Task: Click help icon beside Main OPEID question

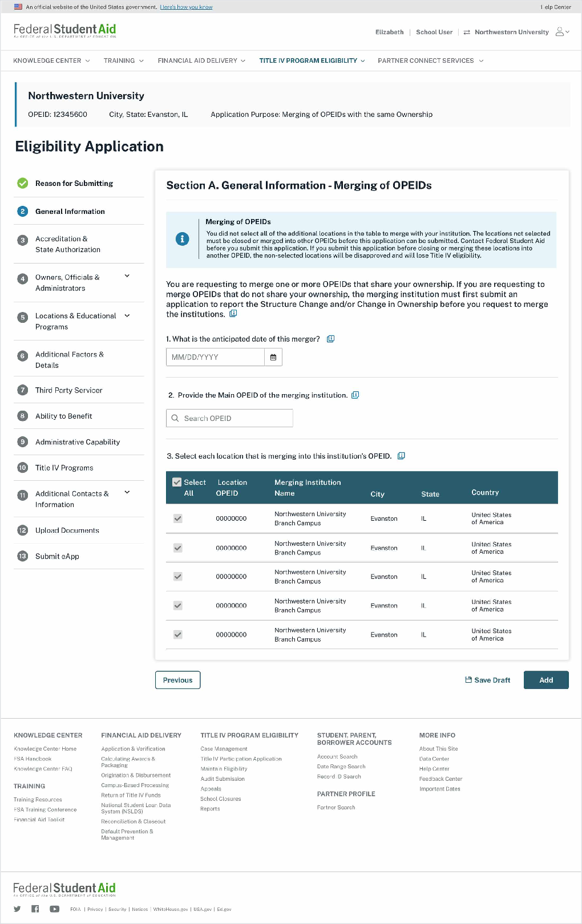Action: pos(355,395)
